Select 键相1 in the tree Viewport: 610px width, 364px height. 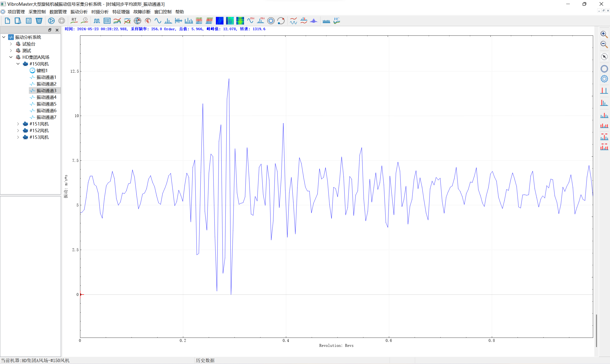pos(42,71)
